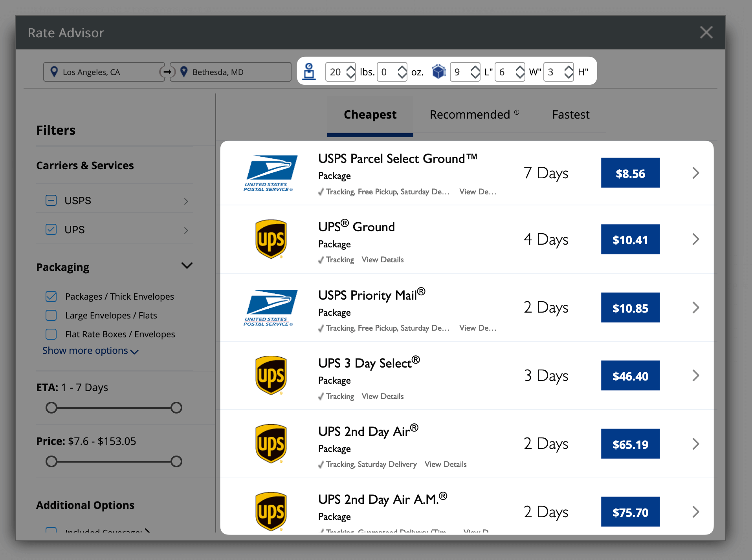752x560 pixels.
Task: Switch to the Recommended tab
Action: (x=470, y=115)
